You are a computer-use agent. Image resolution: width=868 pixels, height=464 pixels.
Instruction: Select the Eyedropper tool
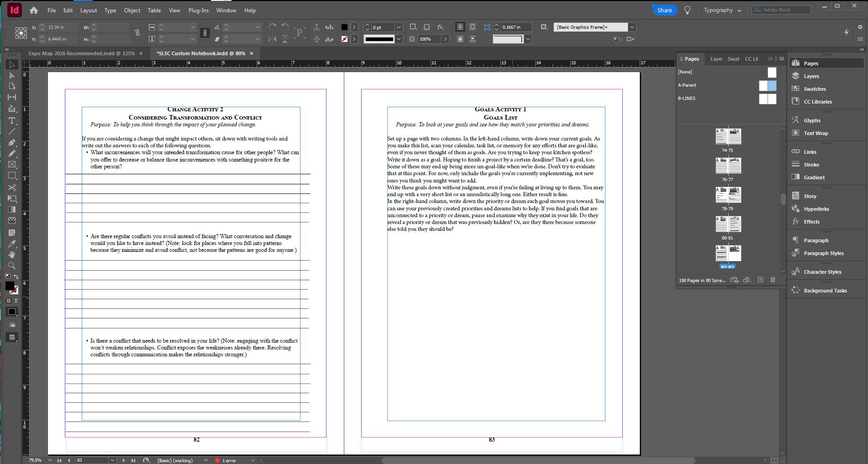12,244
